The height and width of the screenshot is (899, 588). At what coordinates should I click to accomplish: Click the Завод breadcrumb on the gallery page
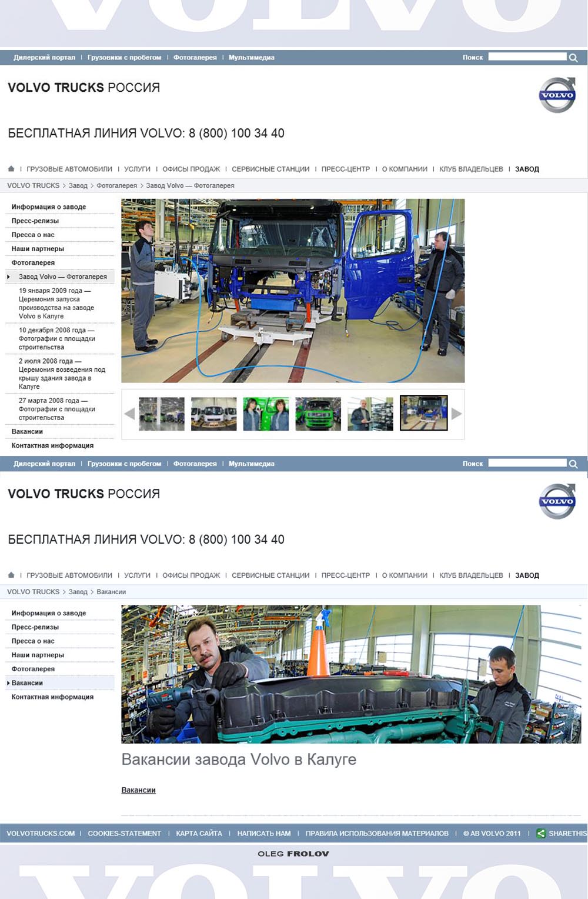coord(78,185)
